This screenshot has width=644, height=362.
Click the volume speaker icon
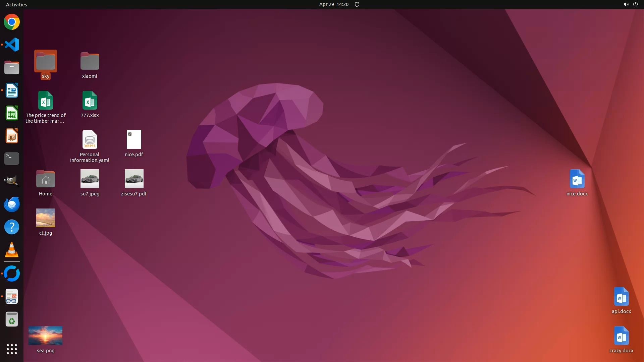[x=626, y=4]
